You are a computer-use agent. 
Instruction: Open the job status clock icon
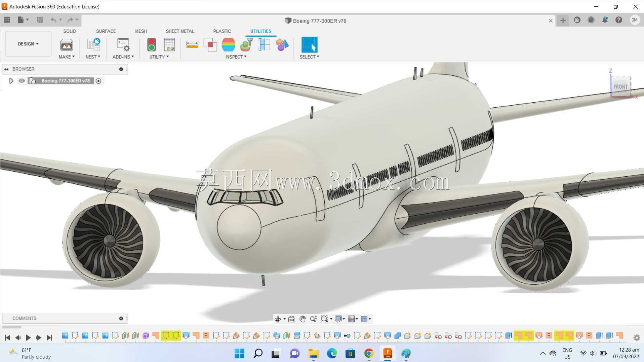tap(591, 20)
